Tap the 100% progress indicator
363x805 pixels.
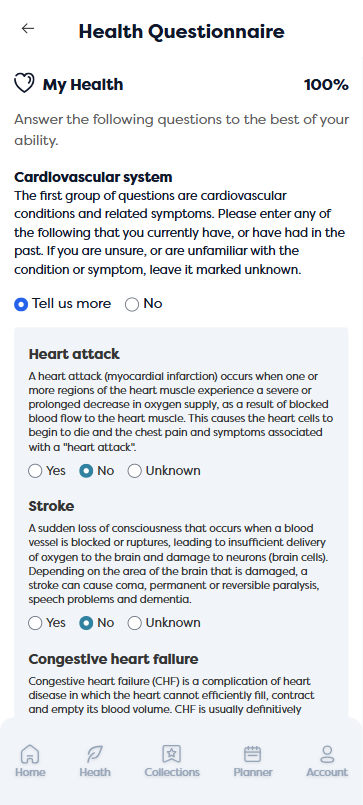(x=326, y=85)
